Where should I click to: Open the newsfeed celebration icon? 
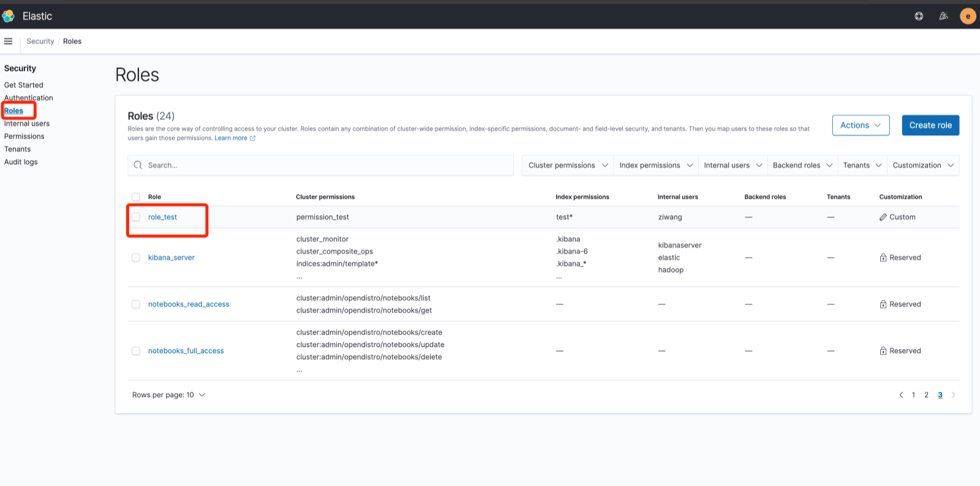coord(943,16)
